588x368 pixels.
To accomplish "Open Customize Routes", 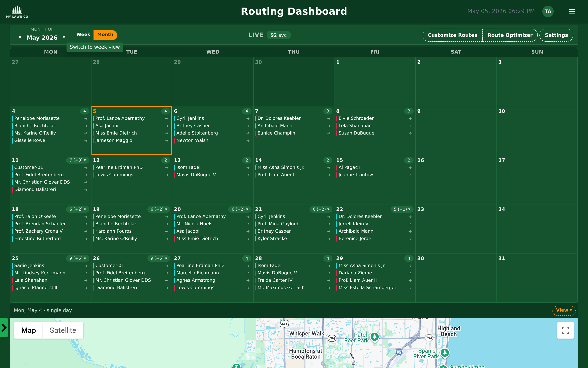I will point(452,35).
